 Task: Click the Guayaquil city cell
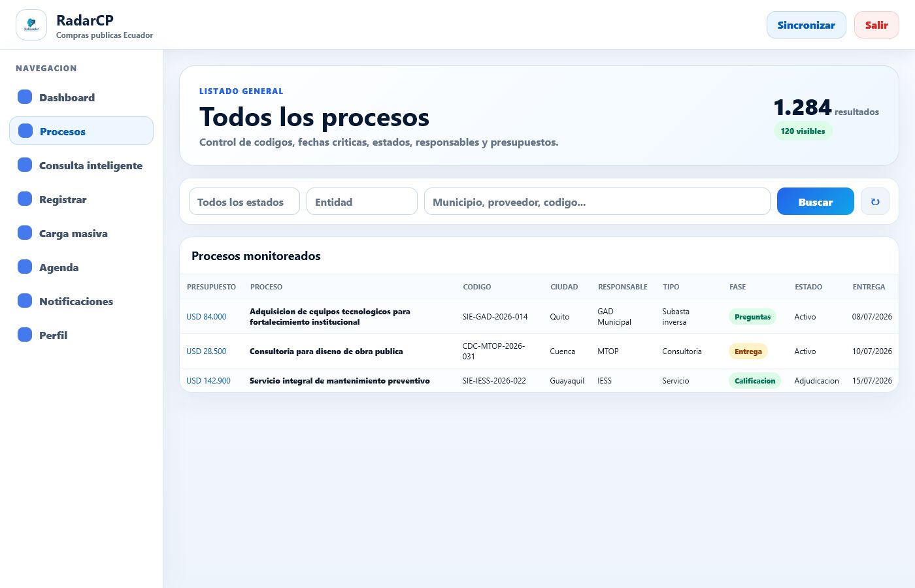[x=567, y=381]
